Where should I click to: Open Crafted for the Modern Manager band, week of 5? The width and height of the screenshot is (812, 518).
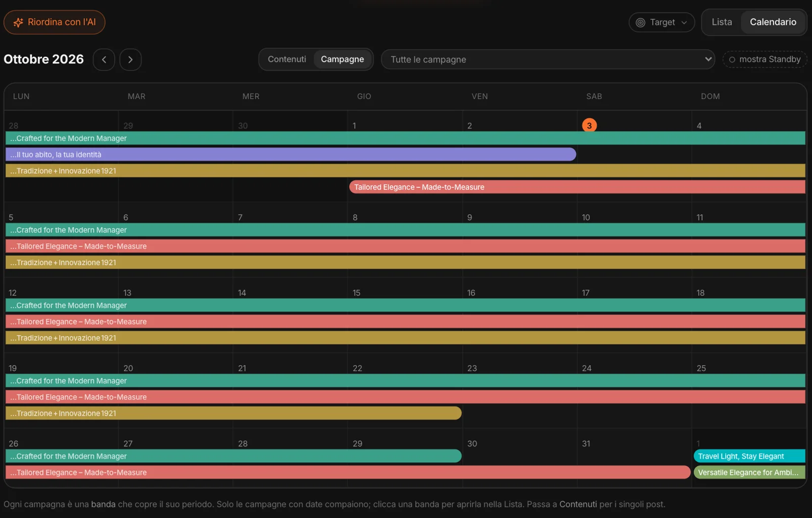[405, 230]
